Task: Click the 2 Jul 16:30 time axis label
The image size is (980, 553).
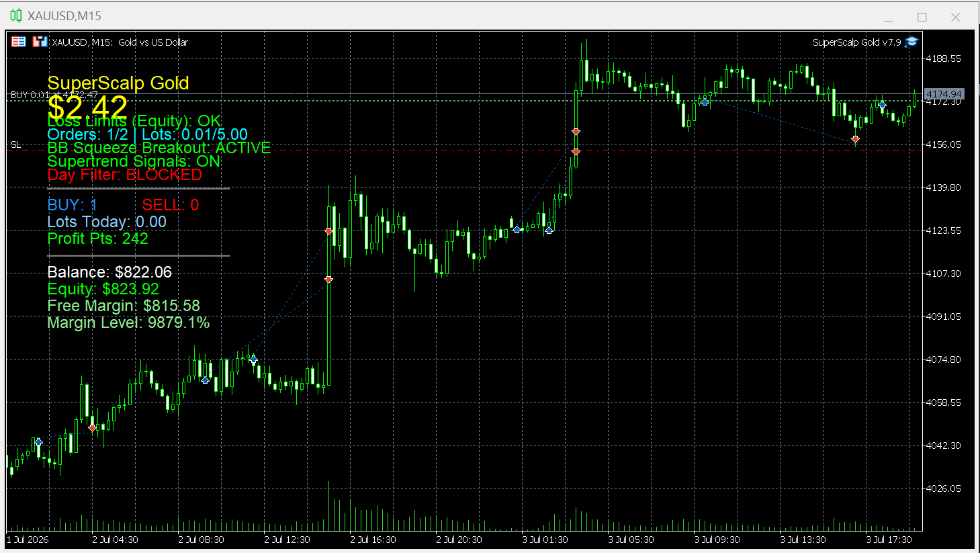Action: coord(373,540)
